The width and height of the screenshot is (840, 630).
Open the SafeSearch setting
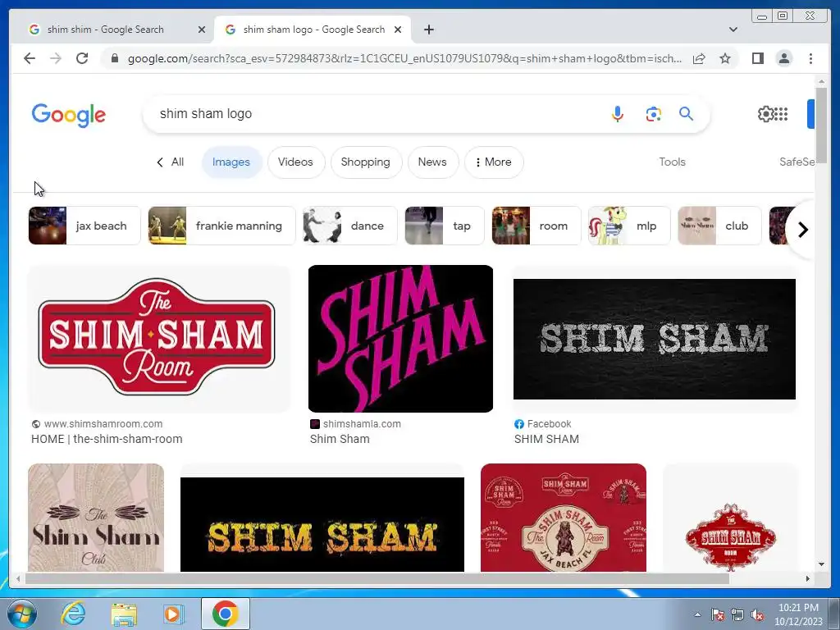coord(797,162)
